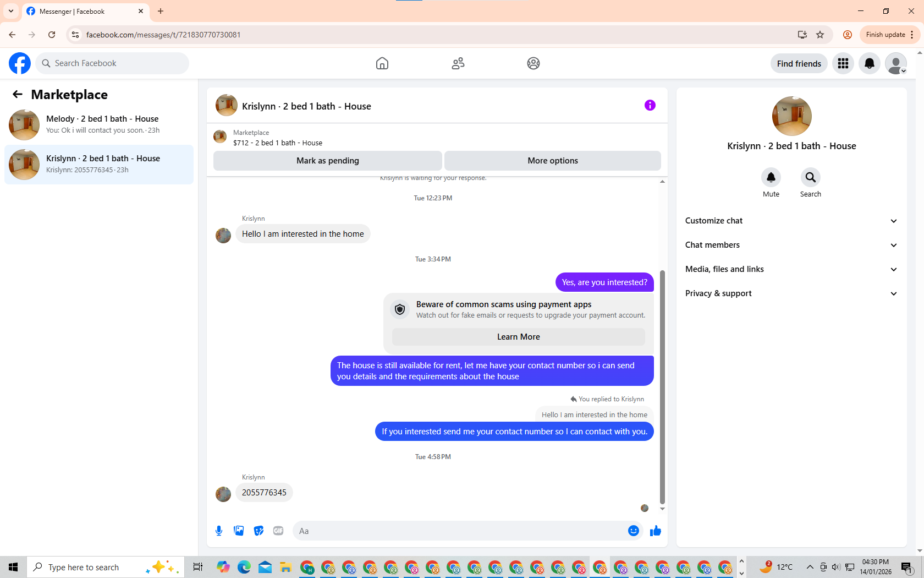
Task: Go back from Marketplace with arrow
Action: coord(18,94)
